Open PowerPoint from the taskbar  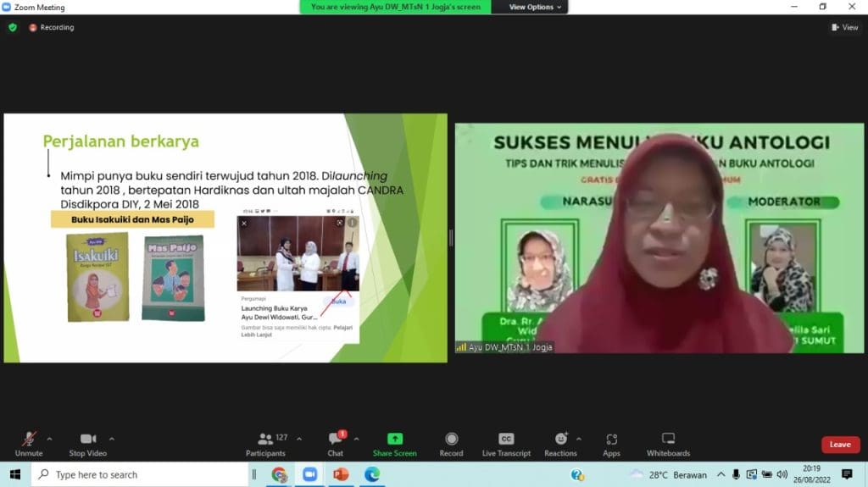point(341,474)
